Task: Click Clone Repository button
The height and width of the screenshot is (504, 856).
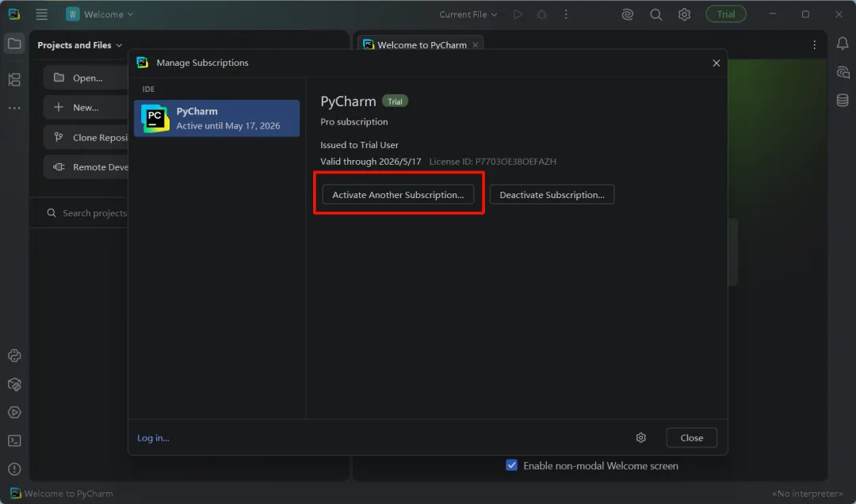Action: (86, 138)
